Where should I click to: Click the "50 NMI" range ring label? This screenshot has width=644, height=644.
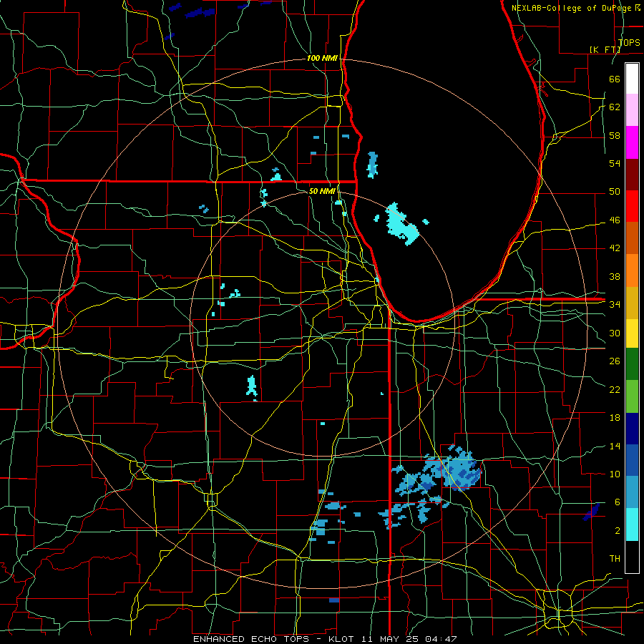pos(322,191)
